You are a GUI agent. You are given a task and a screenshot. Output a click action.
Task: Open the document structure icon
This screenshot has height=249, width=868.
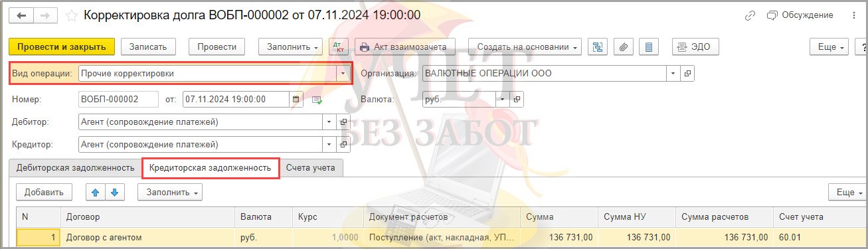599,46
